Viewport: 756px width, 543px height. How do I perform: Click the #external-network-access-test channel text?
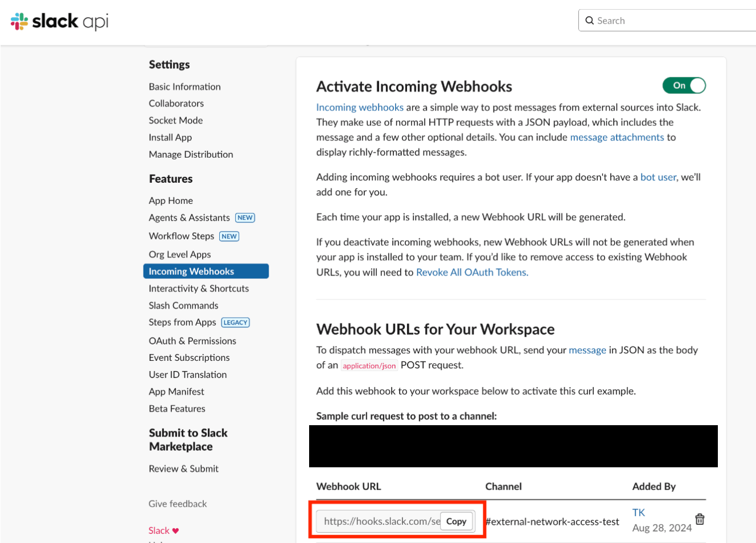552,522
